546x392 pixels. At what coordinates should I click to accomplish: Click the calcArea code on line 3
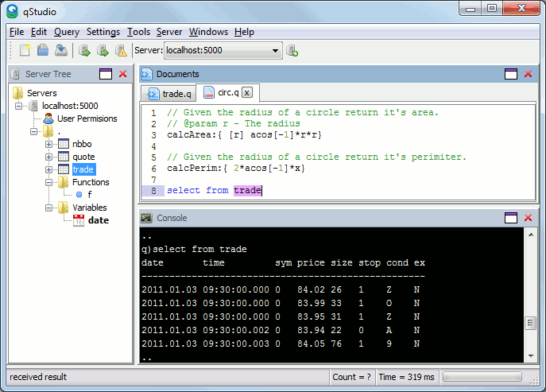(244, 135)
